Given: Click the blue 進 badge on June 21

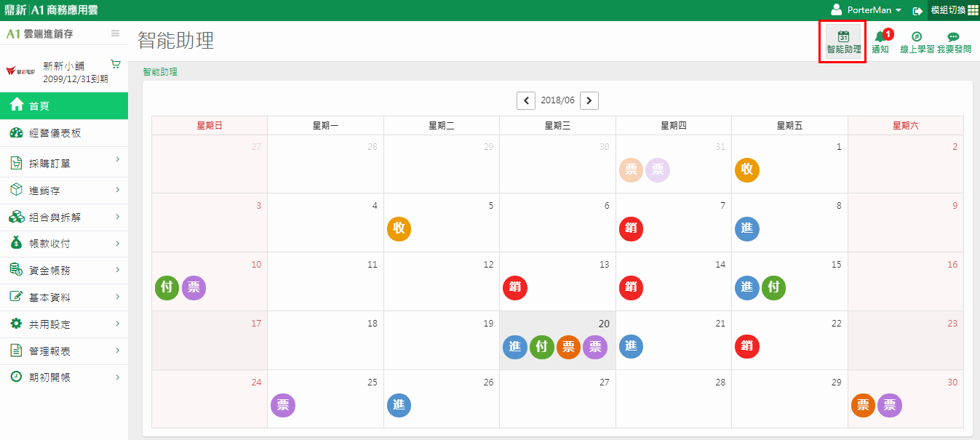Looking at the screenshot, I should tap(631, 347).
